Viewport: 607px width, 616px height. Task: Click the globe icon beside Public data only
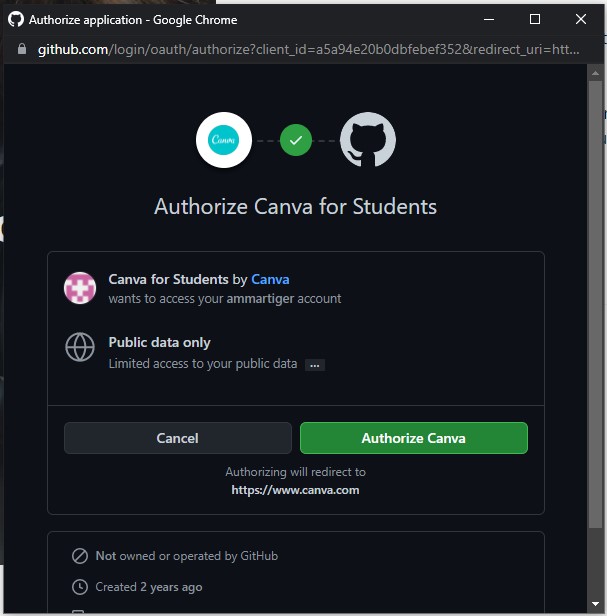[80, 347]
